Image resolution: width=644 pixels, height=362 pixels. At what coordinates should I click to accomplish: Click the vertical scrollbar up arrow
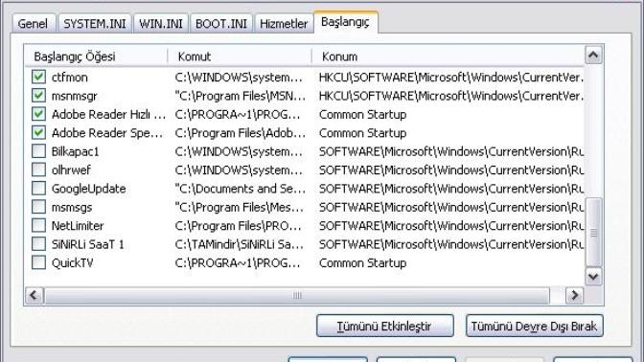click(x=593, y=55)
